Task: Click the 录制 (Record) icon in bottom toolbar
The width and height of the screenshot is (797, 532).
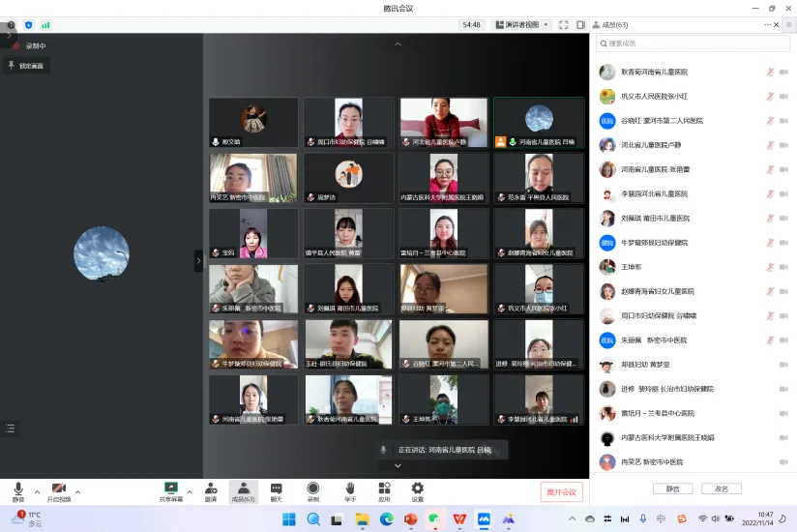Action: (312, 491)
